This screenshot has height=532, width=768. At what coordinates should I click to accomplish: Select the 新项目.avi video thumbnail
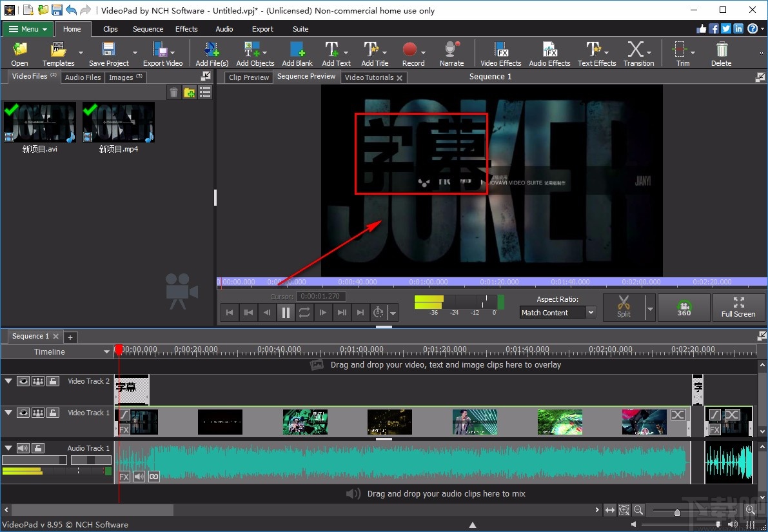coord(39,123)
